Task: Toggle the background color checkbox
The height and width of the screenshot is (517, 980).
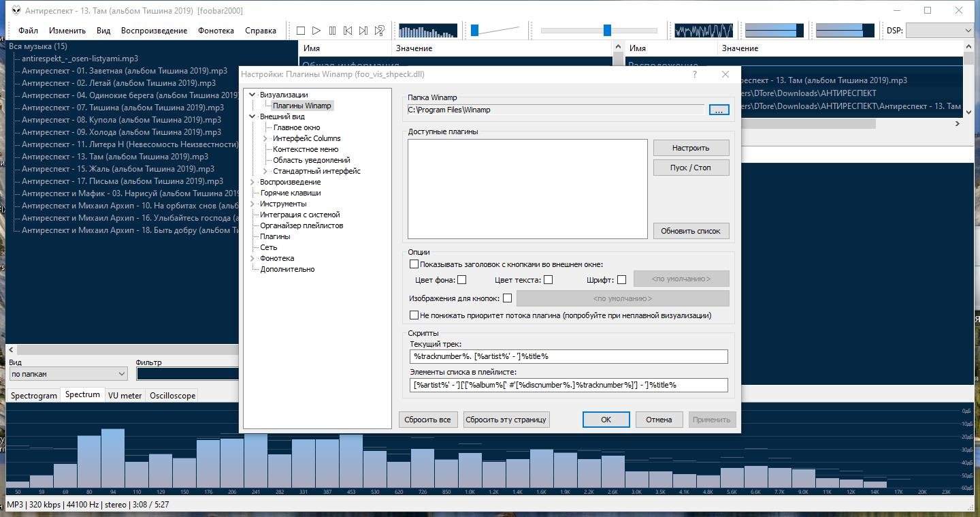Action: tap(462, 280)
